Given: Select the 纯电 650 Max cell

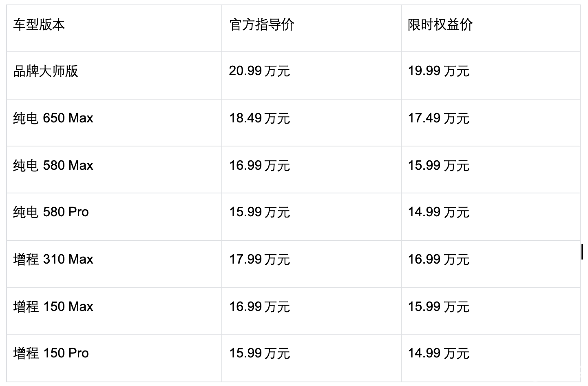Looking at the screenshot, I should tap(53, 118).
